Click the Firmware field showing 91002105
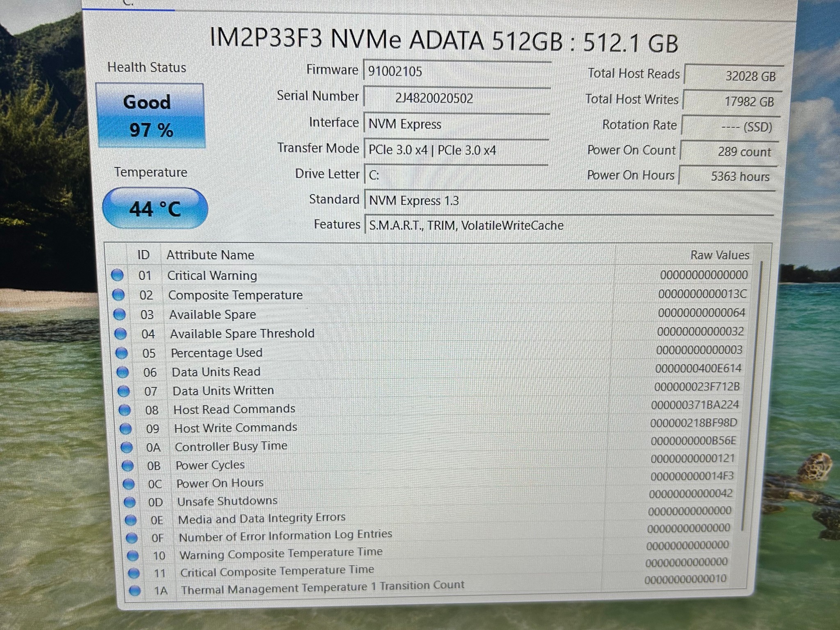The image size is (840, 630). pos(457,71)
